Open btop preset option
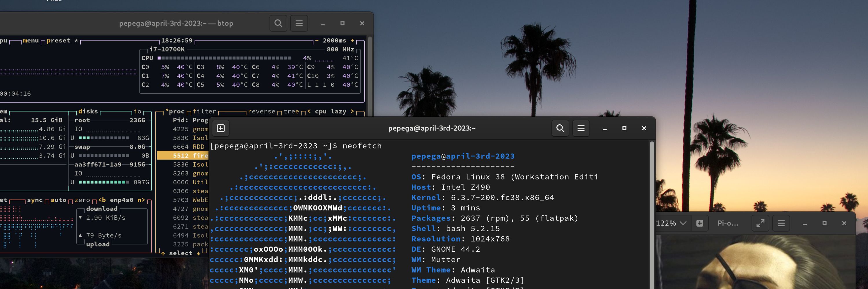 tap(58, 40)
